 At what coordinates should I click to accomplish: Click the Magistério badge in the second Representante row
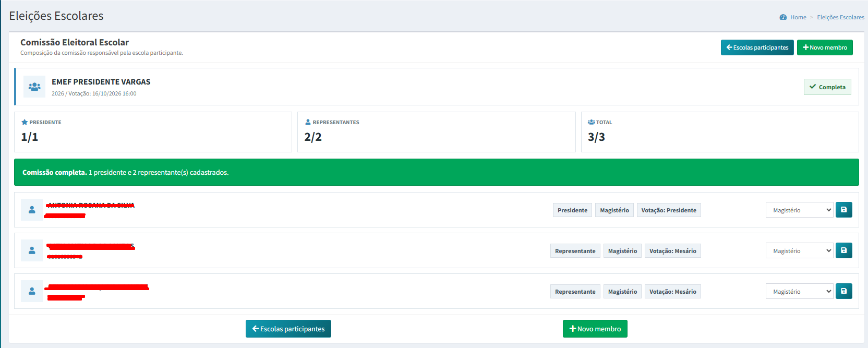coord(622,292)
